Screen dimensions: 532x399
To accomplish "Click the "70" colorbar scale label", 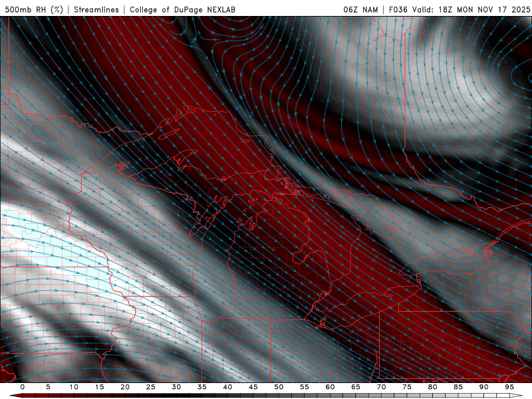I will 381,387.
